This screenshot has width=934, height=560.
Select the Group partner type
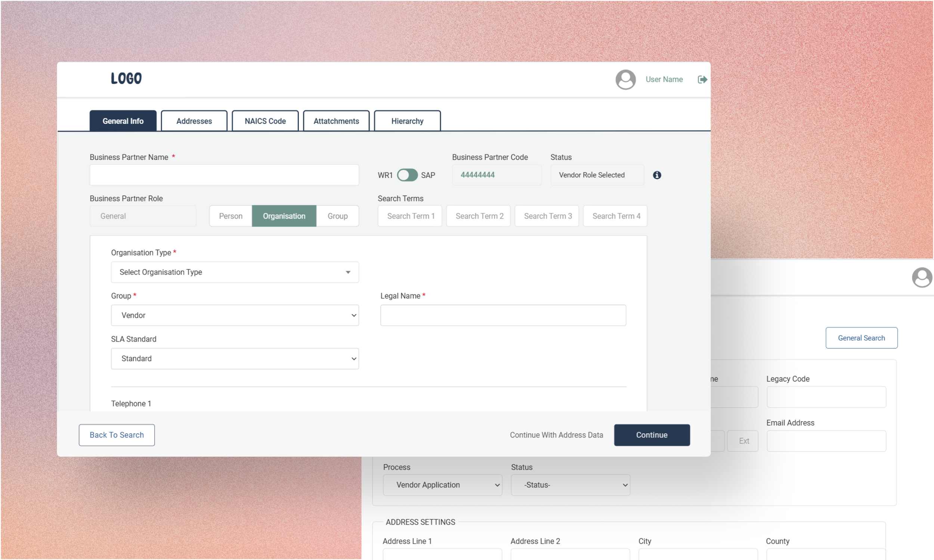point(337,216)
